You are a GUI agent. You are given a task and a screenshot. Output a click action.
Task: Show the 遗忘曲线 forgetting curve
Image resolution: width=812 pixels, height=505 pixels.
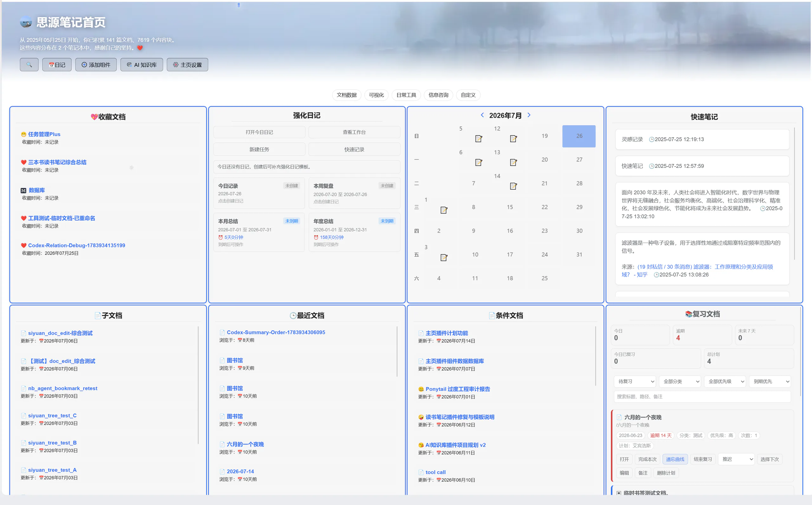(675, 460)
